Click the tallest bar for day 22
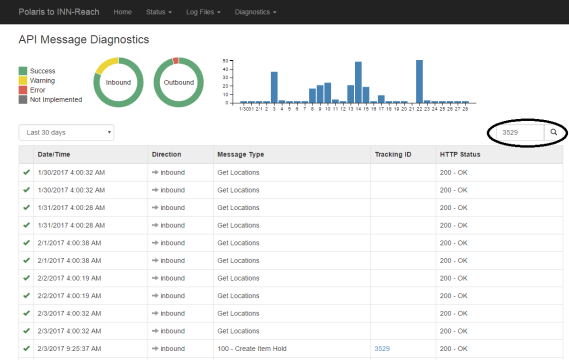This screenshot has height=360, width=569. 419,82
